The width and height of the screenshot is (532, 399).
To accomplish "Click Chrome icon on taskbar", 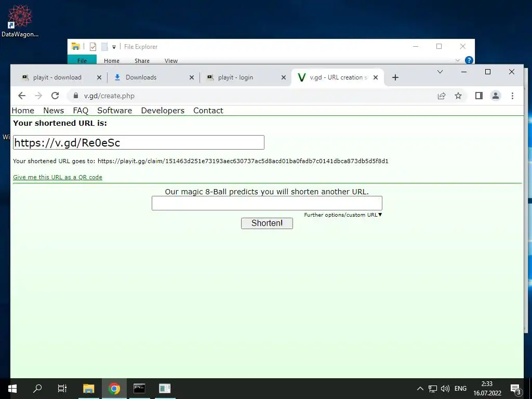I will coord(114,389).
